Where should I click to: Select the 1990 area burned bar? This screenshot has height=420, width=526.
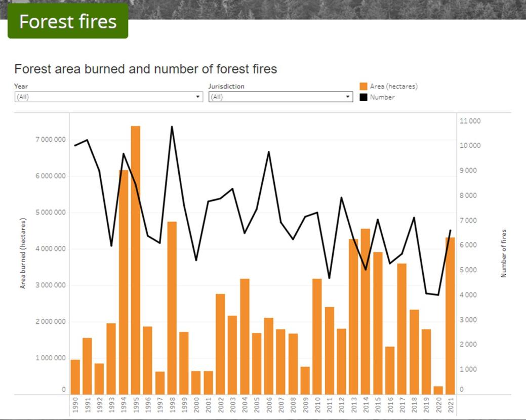pyautogui.click(x=75, y=377)
